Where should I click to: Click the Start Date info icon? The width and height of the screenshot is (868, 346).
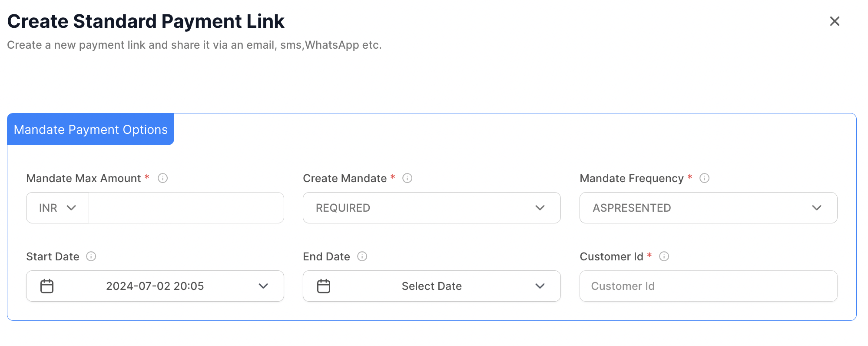(91, 256)
